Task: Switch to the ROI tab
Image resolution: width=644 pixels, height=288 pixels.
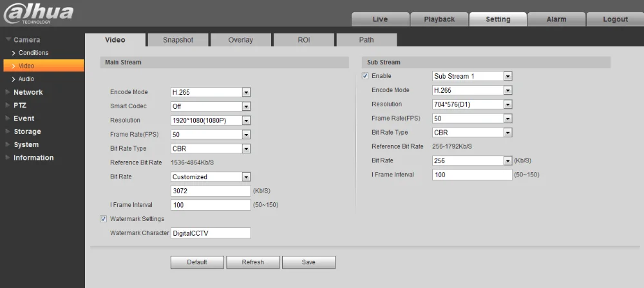Action: pos(304,40)
